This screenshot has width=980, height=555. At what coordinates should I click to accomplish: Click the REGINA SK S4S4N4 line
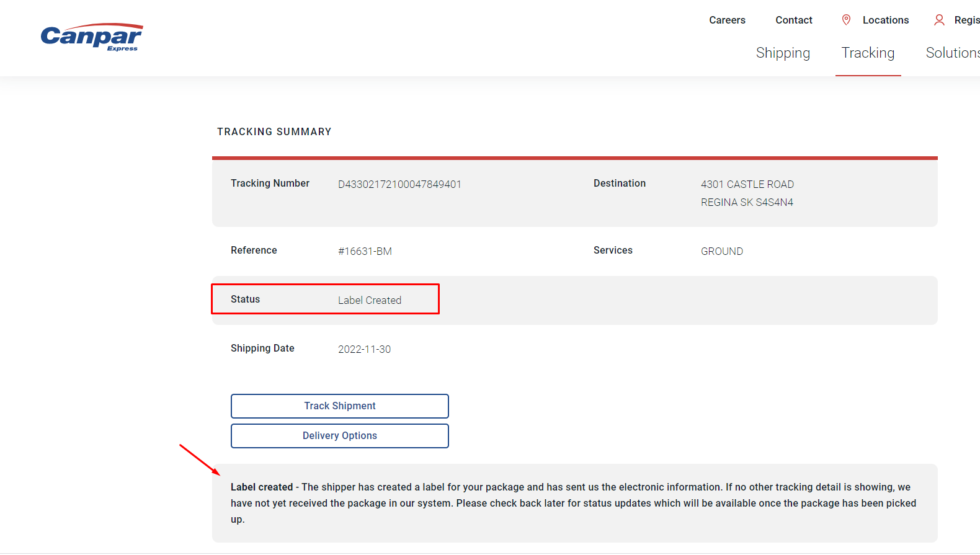pyautogui.click(x=747, y=202)
